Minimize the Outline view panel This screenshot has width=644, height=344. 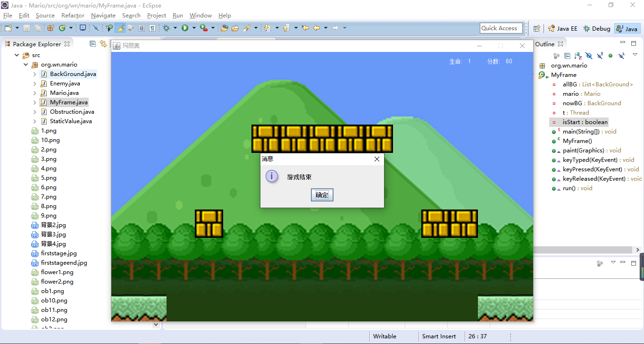coord(622,42)
